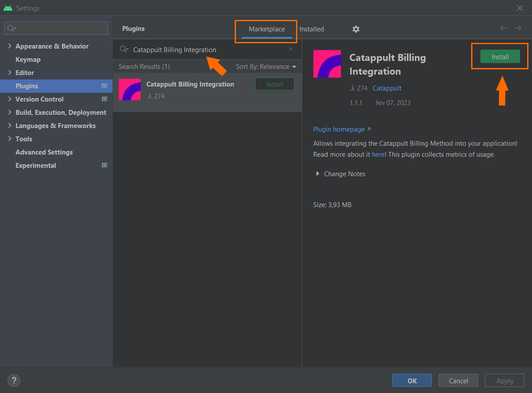
Task: Select Advanced Settings in the tree
Action: (44, 152)
